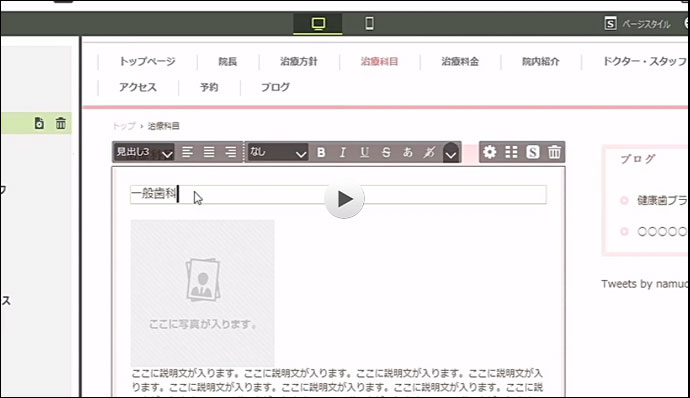Open the 治療料金 navigation item
690x398 pixels.
(460, 61)
